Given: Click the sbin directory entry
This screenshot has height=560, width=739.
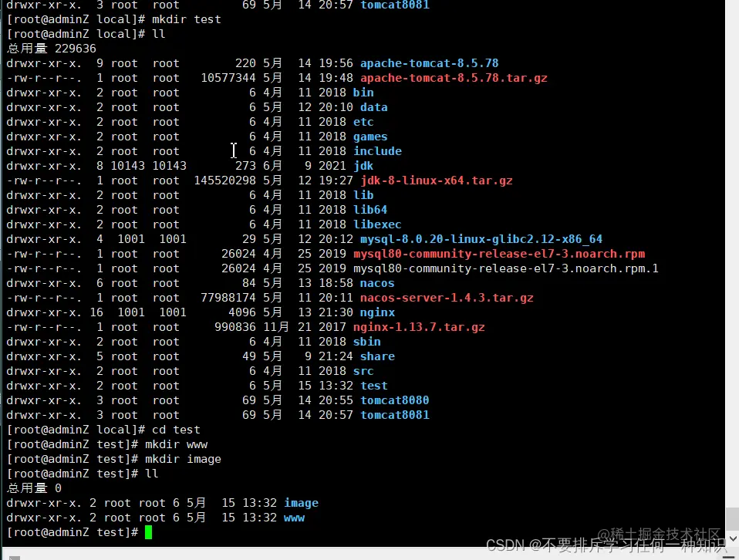Looking at the screenshot, I should tap(366, 341).
